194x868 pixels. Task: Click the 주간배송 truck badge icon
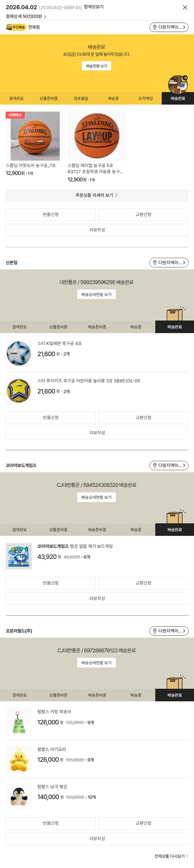16,27
